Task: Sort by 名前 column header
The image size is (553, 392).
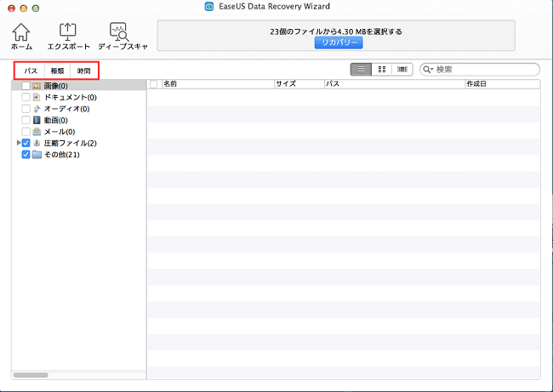Action: (x=218, y=84)
